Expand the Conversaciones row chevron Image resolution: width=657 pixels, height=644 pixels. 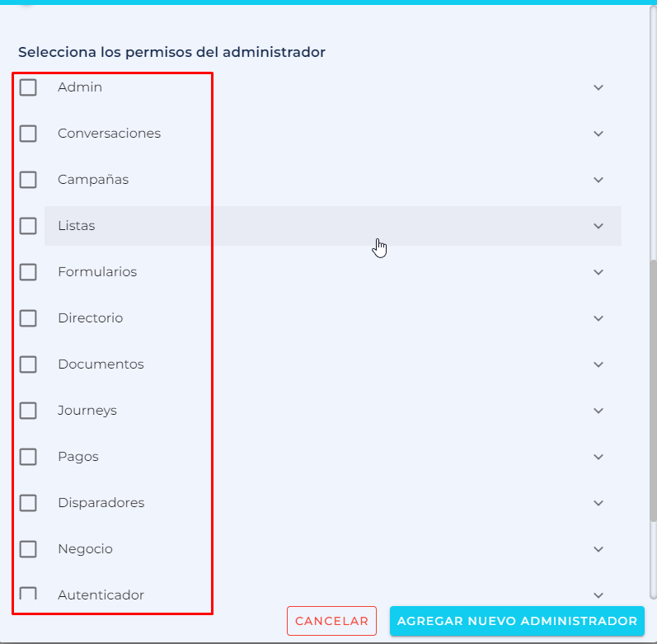pyautogui.click(x=598, y=134)
